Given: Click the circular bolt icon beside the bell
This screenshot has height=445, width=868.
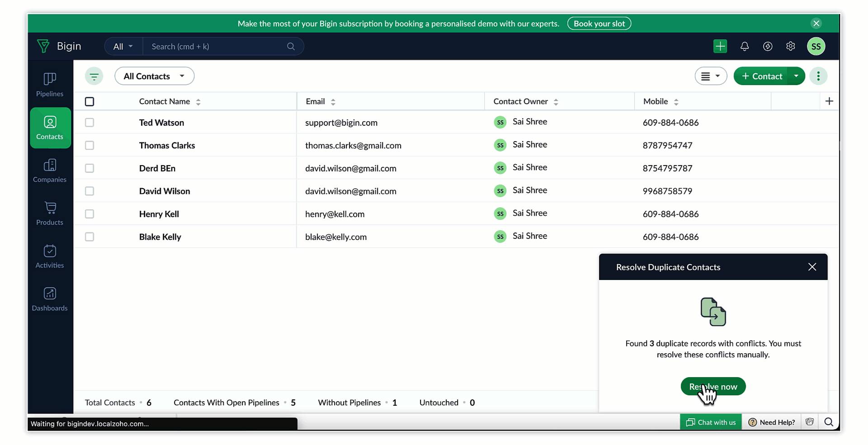Looking at the screenshot, I should tap(768, 46).
